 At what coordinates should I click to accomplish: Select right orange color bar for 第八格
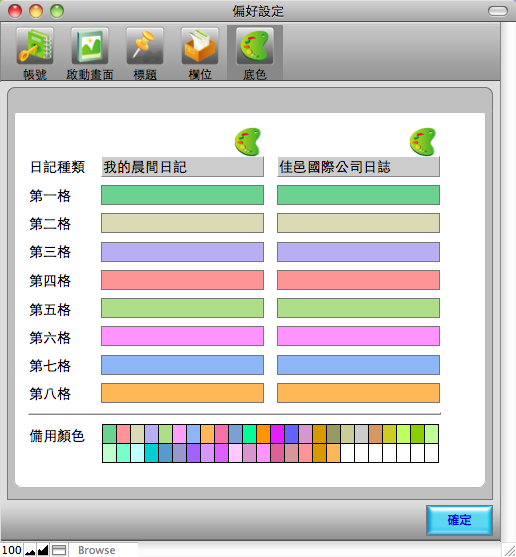point(358,393)
